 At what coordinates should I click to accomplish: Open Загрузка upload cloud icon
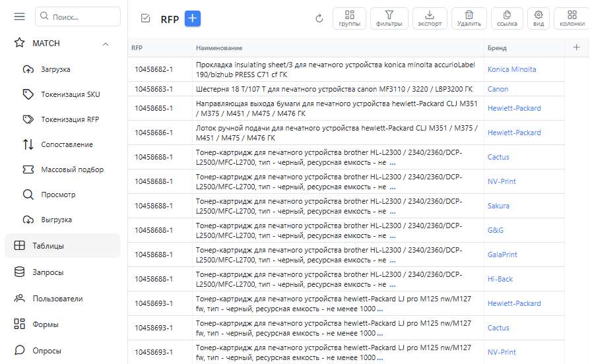click(28, 69)
